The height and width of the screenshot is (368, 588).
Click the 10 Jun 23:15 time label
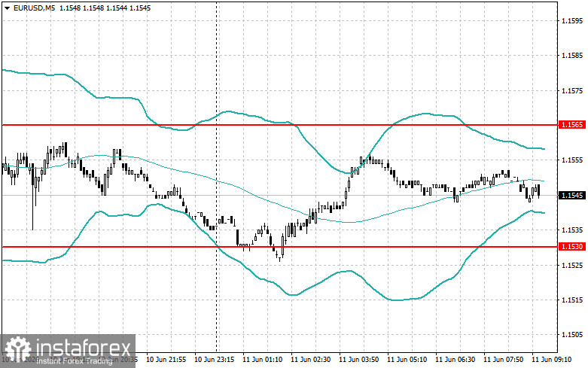(x=214, y=360)
